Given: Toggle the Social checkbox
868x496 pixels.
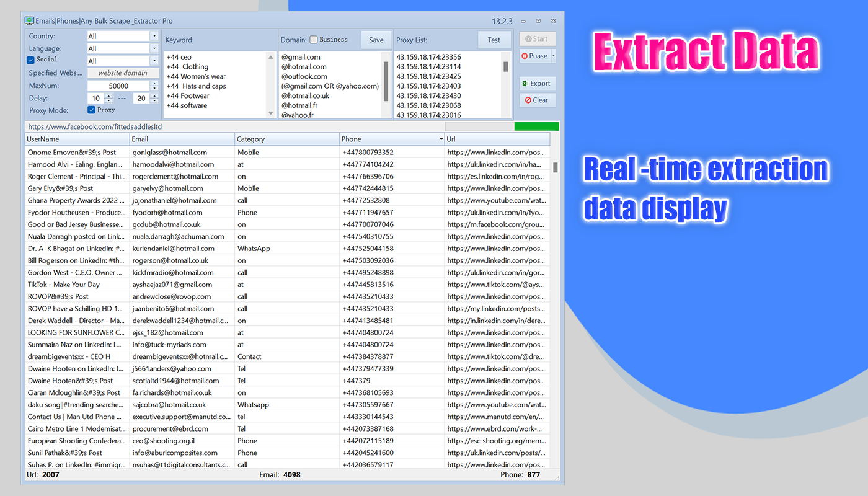Looking at the screenshot, I should point(30,60).
